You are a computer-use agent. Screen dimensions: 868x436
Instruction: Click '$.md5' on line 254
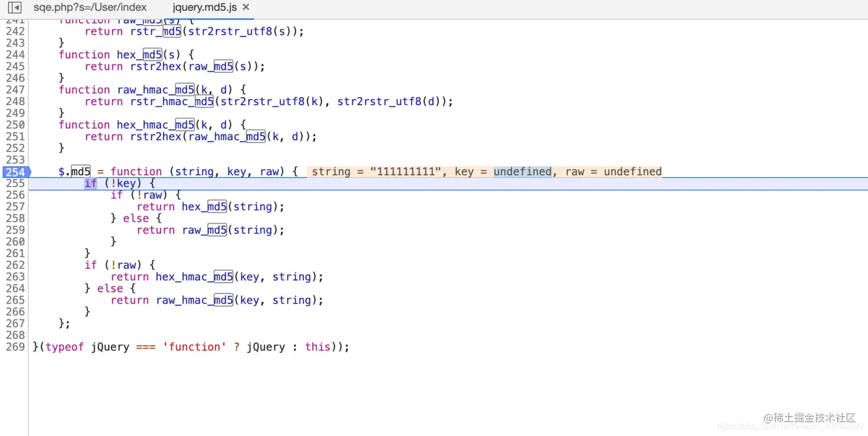tap(75, 172)
